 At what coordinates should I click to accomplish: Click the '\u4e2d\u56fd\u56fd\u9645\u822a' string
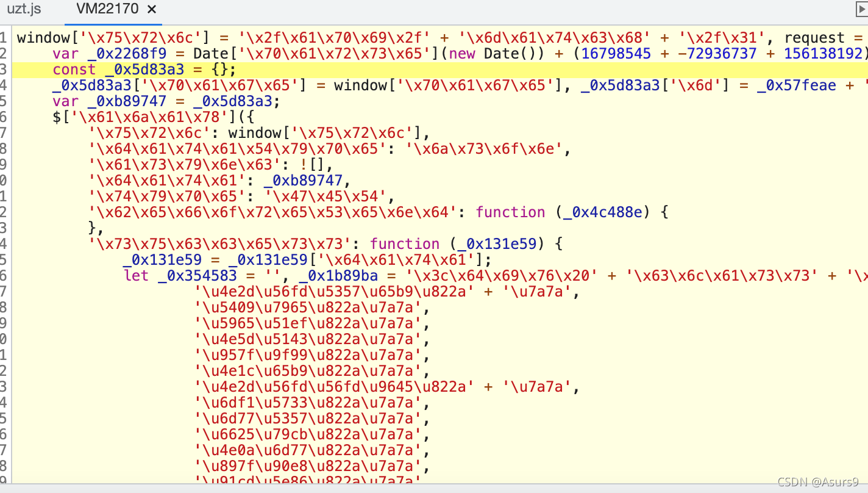pos(334,387)
